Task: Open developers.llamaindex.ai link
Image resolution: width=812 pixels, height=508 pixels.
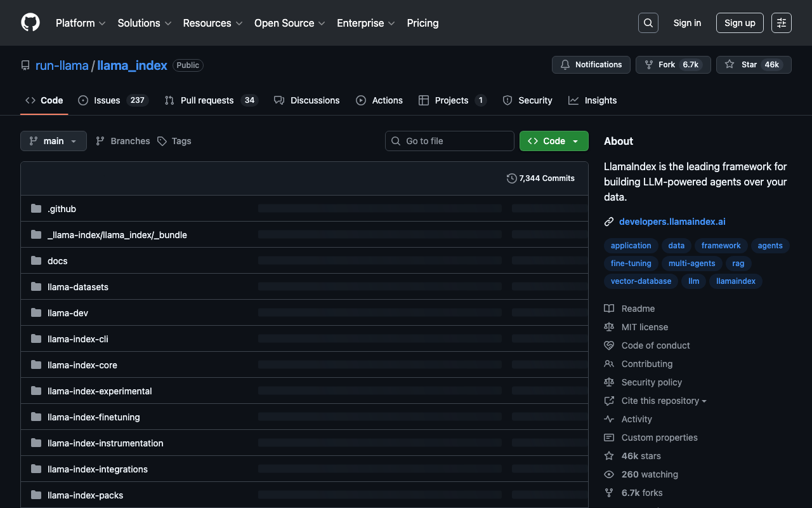Action: 672,222
